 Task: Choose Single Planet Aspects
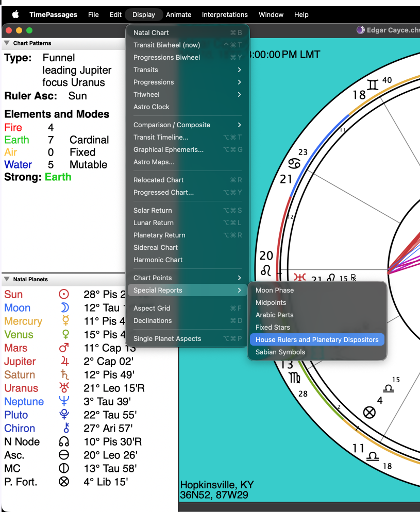click(187, 339)
